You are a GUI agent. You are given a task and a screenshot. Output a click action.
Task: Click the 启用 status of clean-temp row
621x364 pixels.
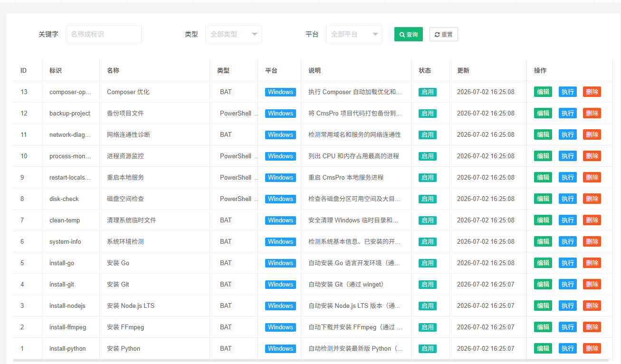[428, 220]
